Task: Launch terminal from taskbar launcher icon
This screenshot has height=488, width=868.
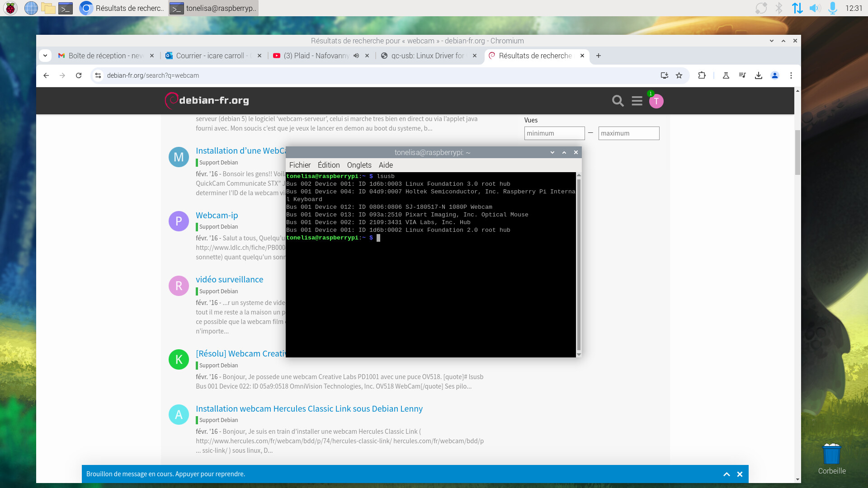Action: (x=66, y=8)
